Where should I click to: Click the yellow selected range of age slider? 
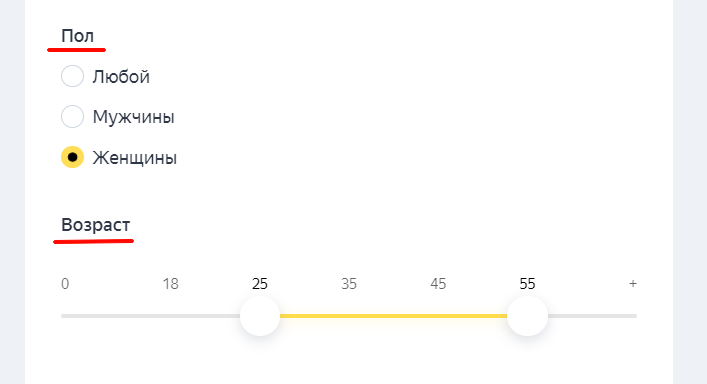(x=394, y=316)
